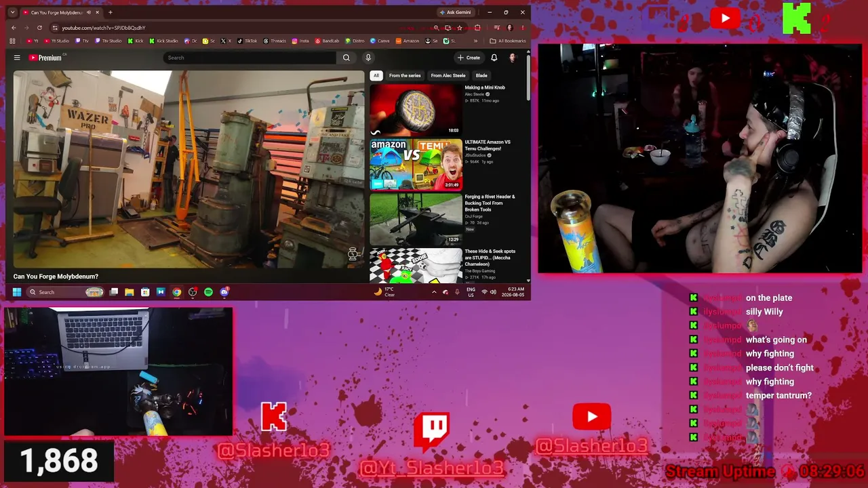The height and width of the screenshot is (488, 868).
Task: Open the Ttv Studio bookmark
Action: pyautogui.click(x=108, y=41)
